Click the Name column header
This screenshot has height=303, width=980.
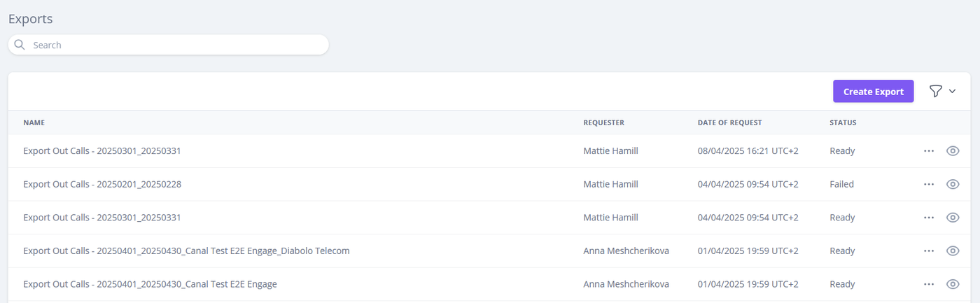click(34, 122)
